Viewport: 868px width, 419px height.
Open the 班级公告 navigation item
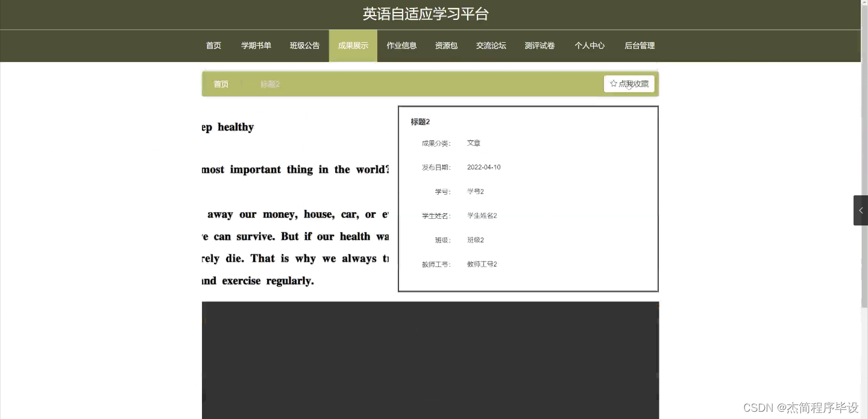(x=304, y=45)
